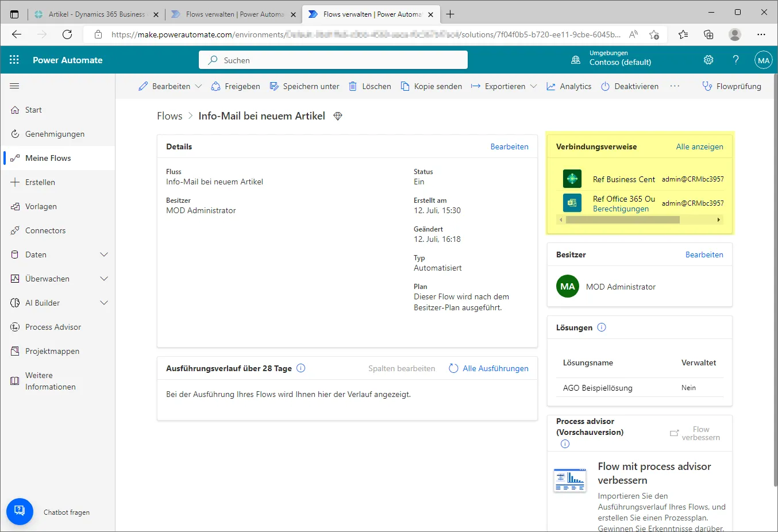Open the Chatbot fragen round button
The height and width of the screenshot is (532, 778).
coord(20,511)
